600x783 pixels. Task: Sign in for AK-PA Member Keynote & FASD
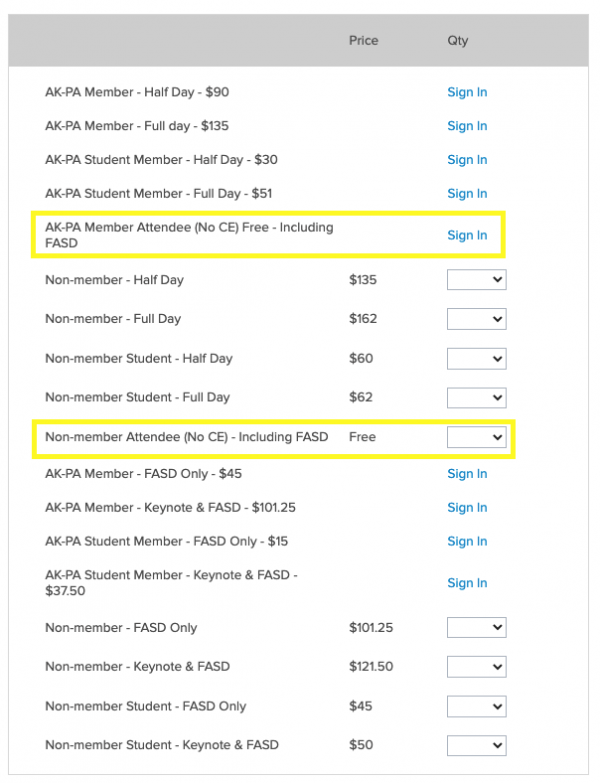pos(467,508)
